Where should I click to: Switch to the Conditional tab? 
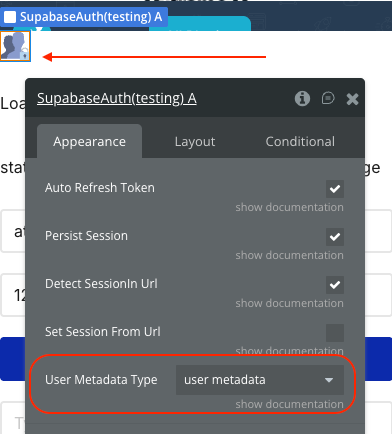pyautogui.click(x=300, y=142)
